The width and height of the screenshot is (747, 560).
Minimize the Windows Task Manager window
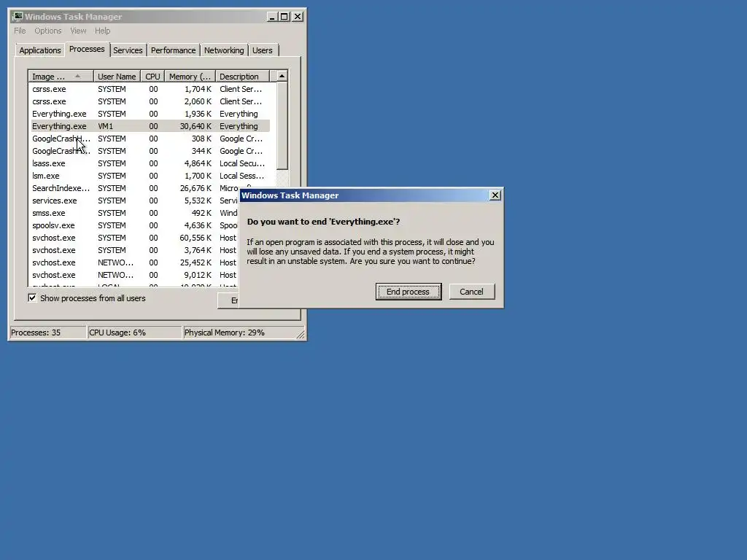click(272, 17)
